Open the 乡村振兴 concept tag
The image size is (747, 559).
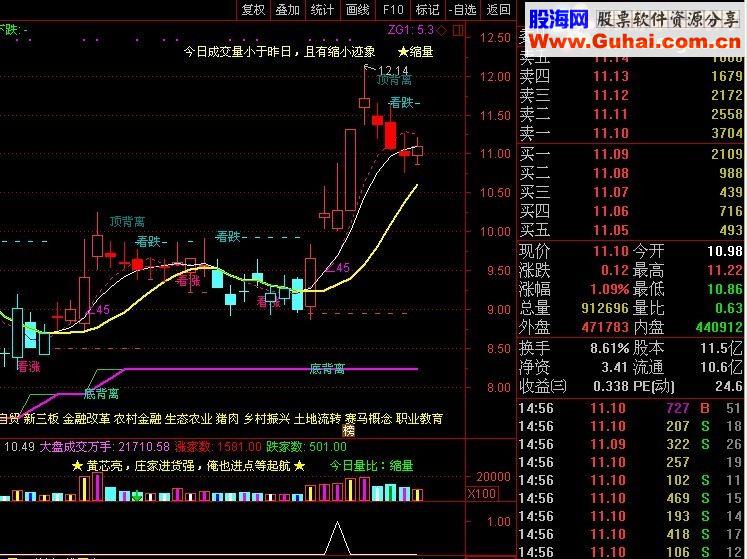[267, 419]
